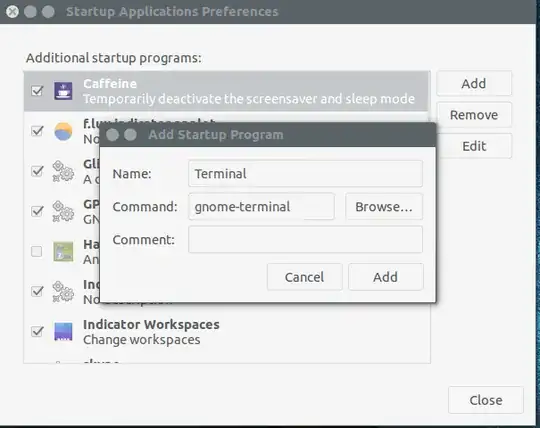
Task: Click the Remove button in preferences
Action: coord(474,115)
